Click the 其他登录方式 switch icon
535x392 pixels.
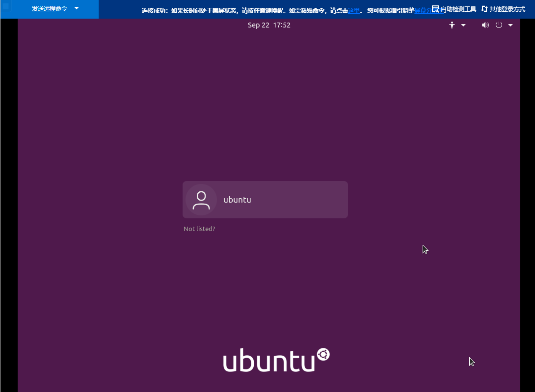[x=484, y=9]
